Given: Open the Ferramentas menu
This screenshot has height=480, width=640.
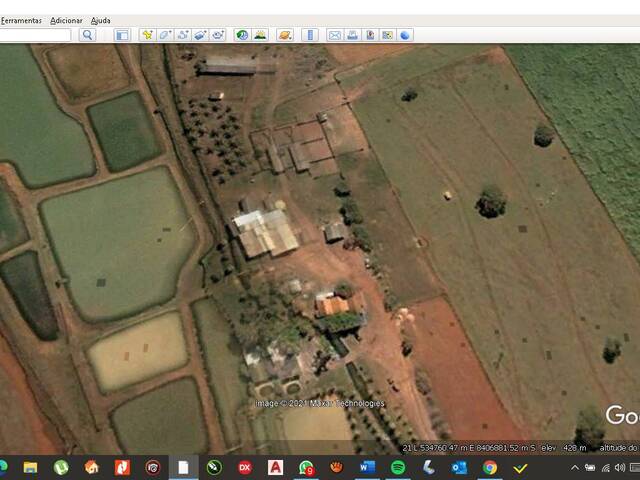Looking at the screenshot, I should (21, 20).
